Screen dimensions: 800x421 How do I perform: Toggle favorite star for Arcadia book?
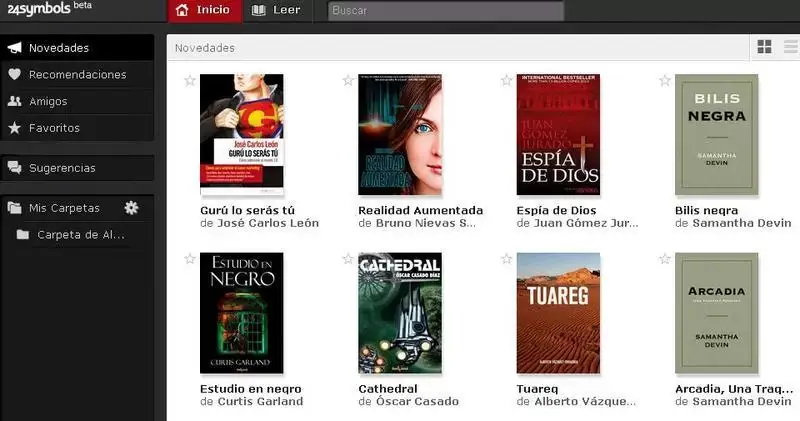click(664, 259)
